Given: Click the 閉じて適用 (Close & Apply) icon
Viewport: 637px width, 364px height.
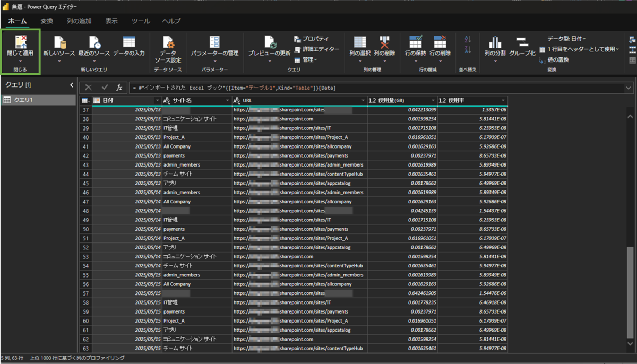Looking at the screenshot, I should click(21, 42).
